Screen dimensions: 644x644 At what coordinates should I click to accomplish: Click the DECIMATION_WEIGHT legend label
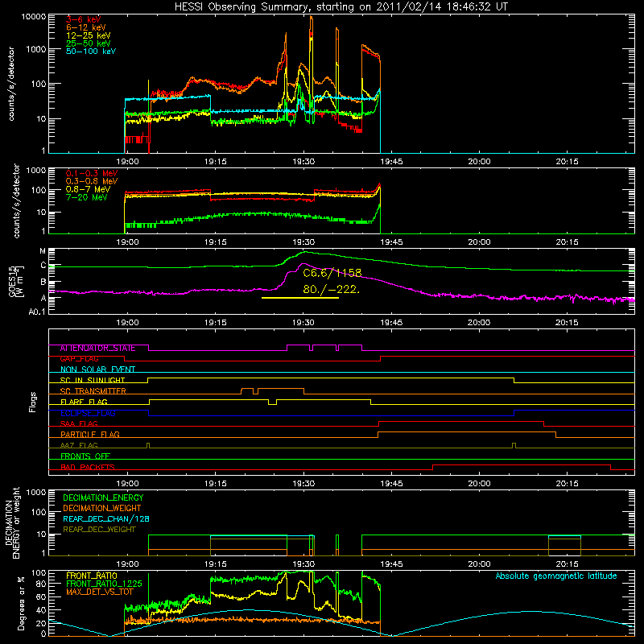pos(102,509)
